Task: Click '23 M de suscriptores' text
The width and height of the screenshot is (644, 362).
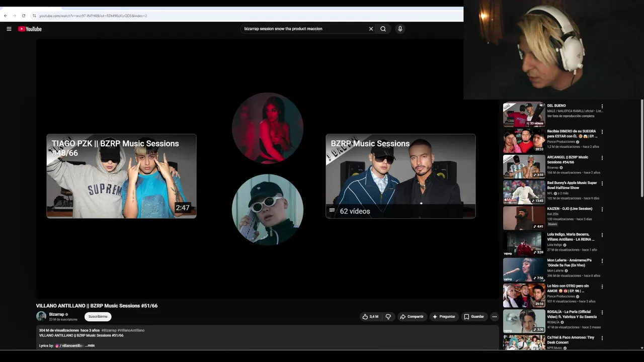Action: pyautogui.click(x=63, y=320)
